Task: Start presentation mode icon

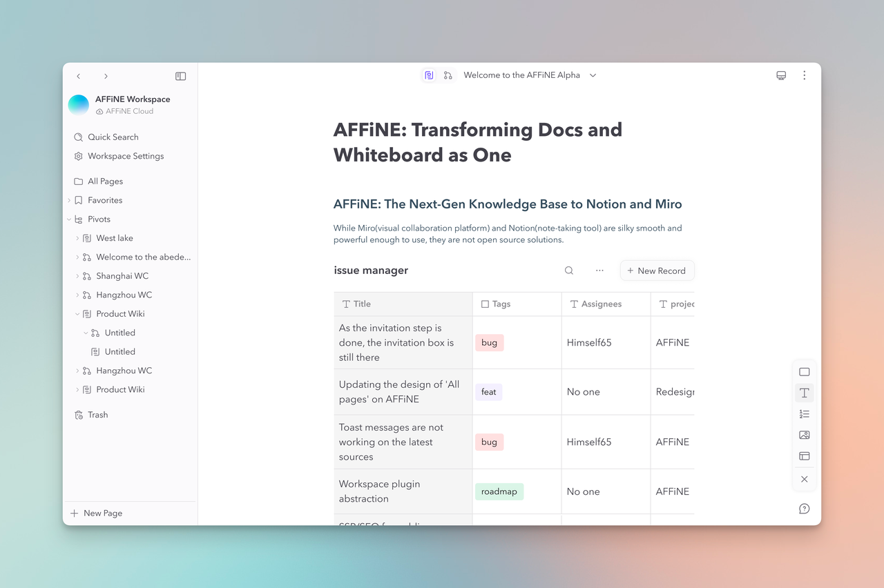Action: [781, 75]
